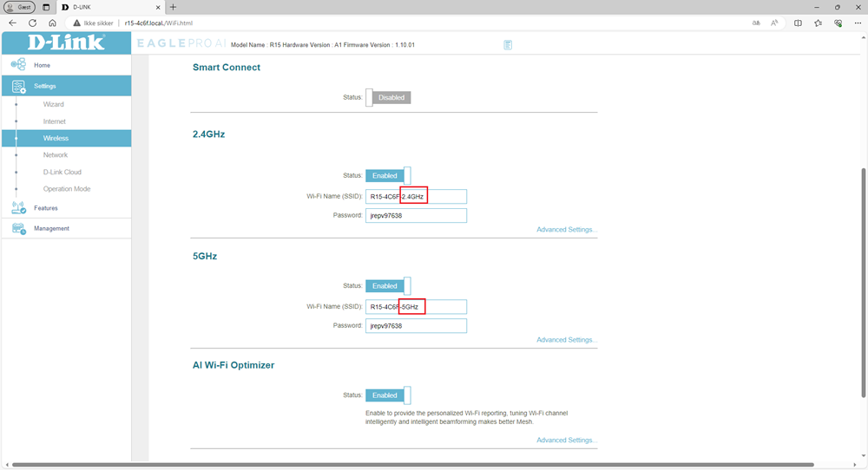Open the Management menu section

click(x=67, y=228)
